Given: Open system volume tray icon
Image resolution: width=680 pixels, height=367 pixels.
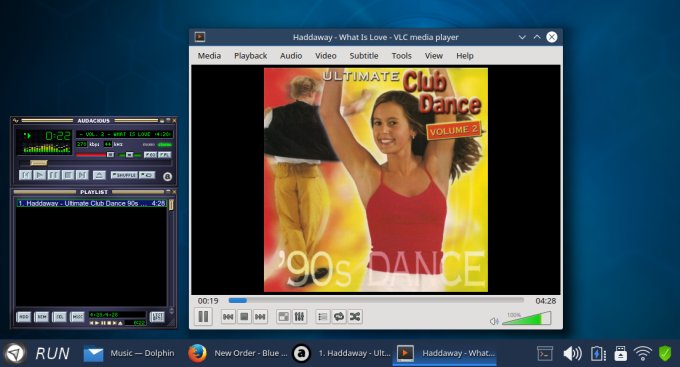Looking at the screenshot, I should [572, 353].
